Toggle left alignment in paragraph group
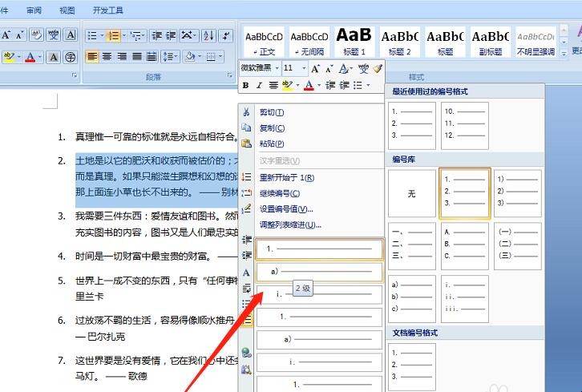582x392 pixels. [92, 57]
